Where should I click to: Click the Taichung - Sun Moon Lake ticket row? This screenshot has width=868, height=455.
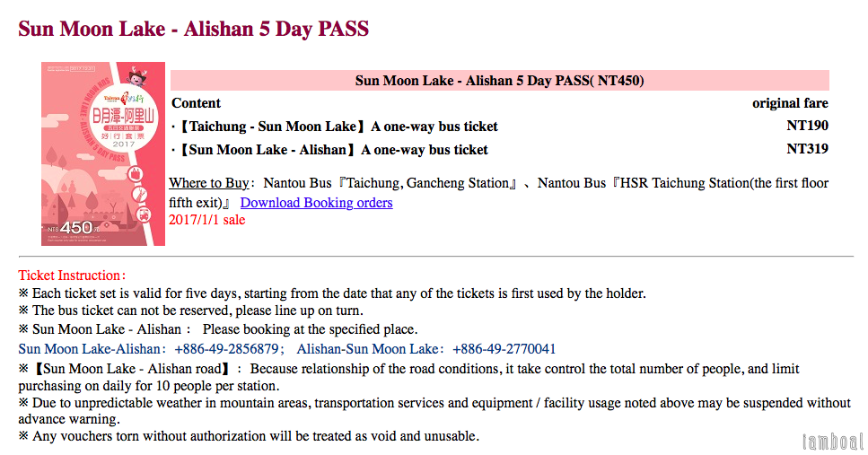499,127
